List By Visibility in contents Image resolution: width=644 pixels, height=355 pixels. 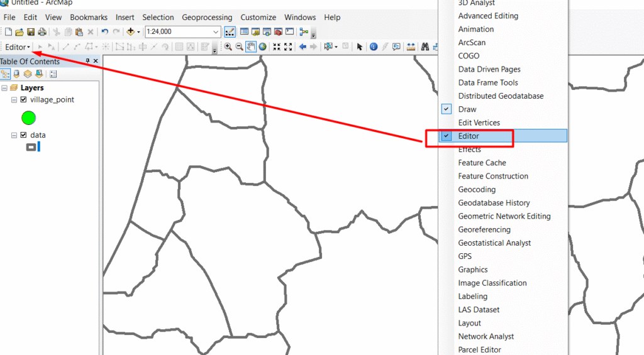28,74
